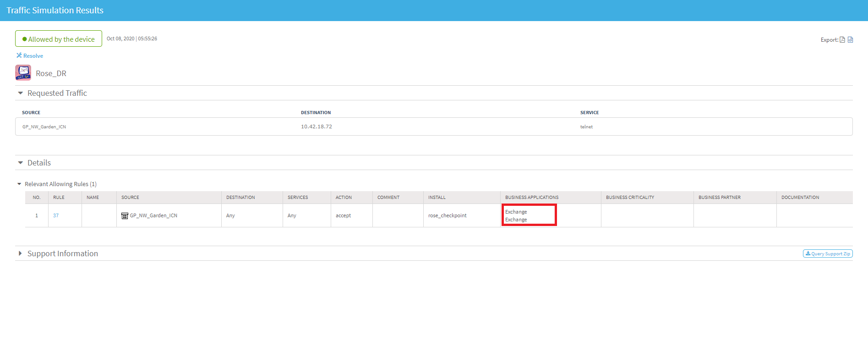Screen dimensions: 868x358
Task: Open rule 37 link
Action: pyautogui.click(x=56, y=215)
